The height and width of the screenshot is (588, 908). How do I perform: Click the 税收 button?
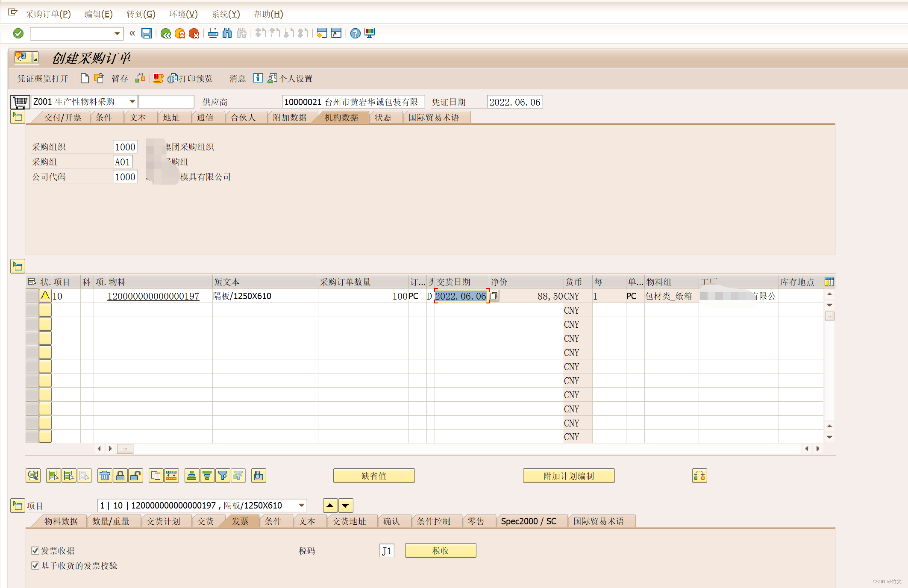(440, 551)
